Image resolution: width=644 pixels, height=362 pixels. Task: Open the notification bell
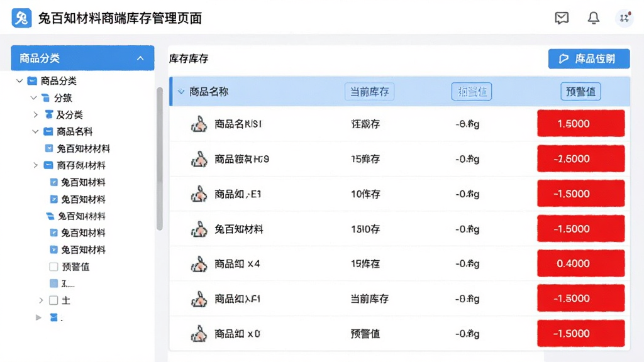coord(593,18)
